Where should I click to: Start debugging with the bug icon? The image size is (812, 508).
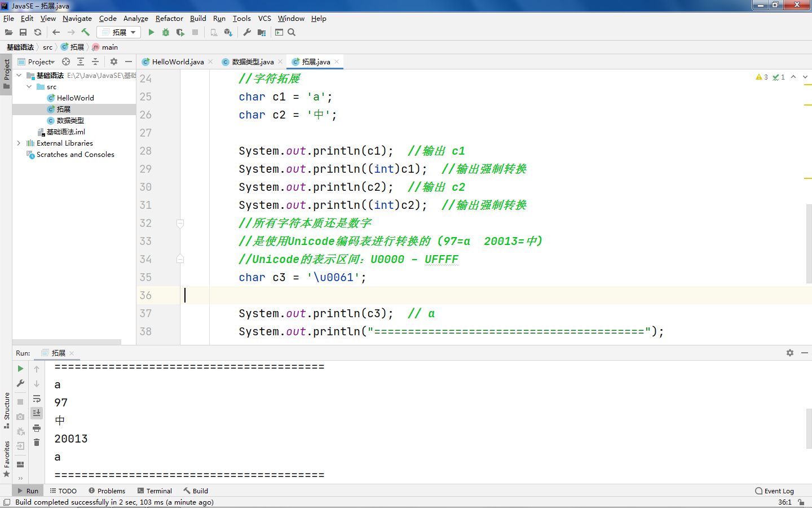coord(165,32)
